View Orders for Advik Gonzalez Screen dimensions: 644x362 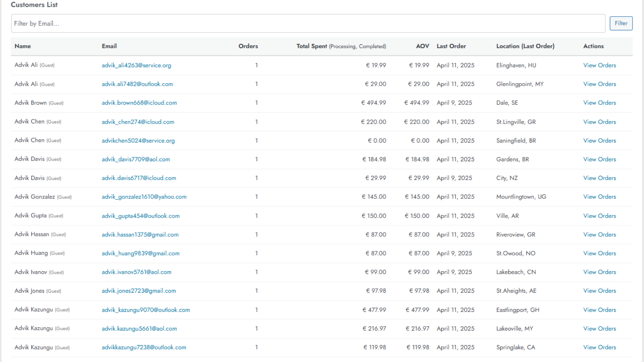pos(600,197)
